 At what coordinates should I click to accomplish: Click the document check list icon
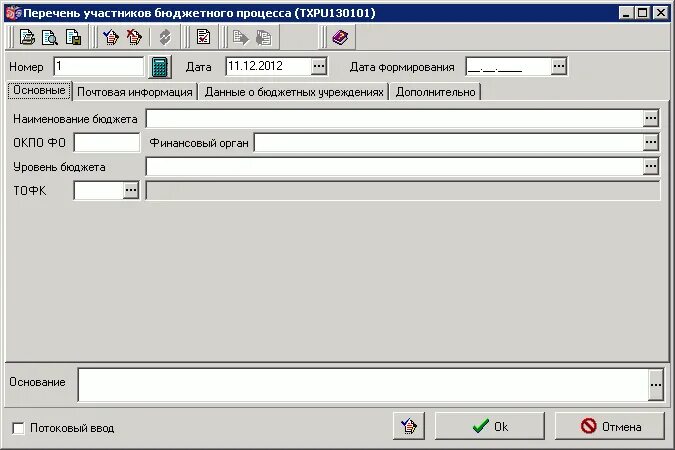(203, 37)
